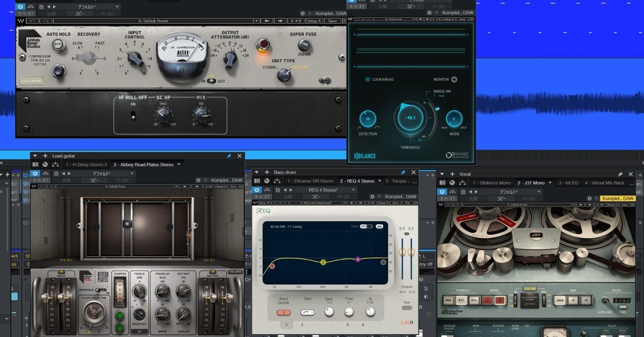Expand dropdown arrow next to J37 Mono
Screen dimensions: 644x337
(x=551, y=183)
